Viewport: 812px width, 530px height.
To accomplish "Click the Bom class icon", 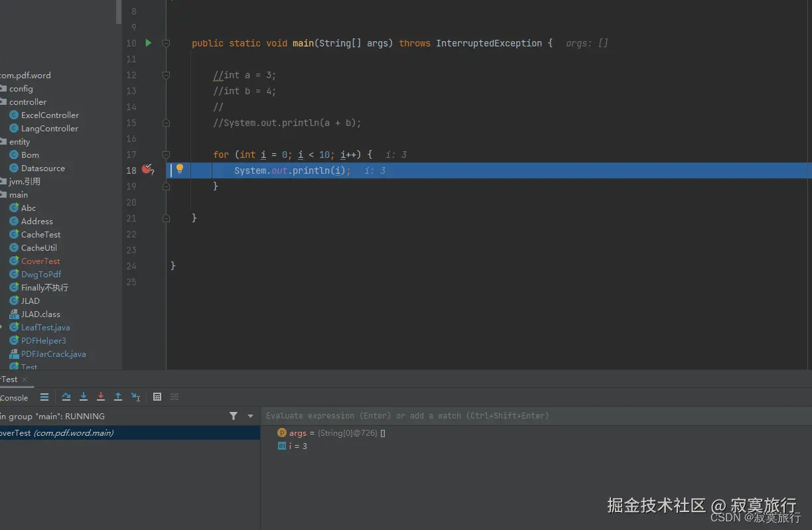I will click(14, 155).
